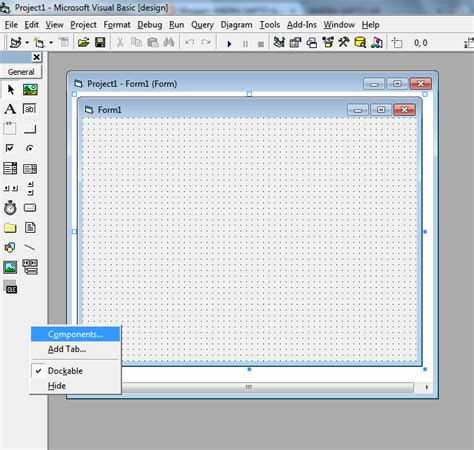Open the Add-Ins menu
Image resolution: width=474 pixels, height=450 pixels.
[302, 25]
